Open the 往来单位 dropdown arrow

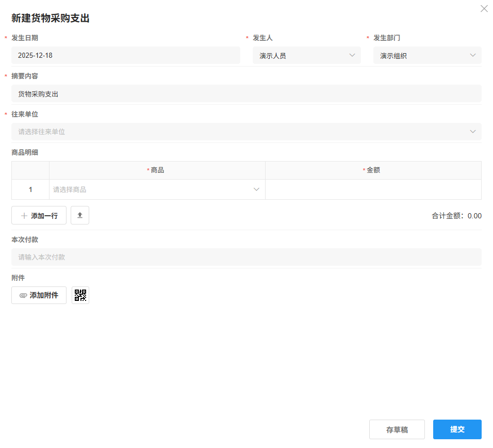(473, 132)
